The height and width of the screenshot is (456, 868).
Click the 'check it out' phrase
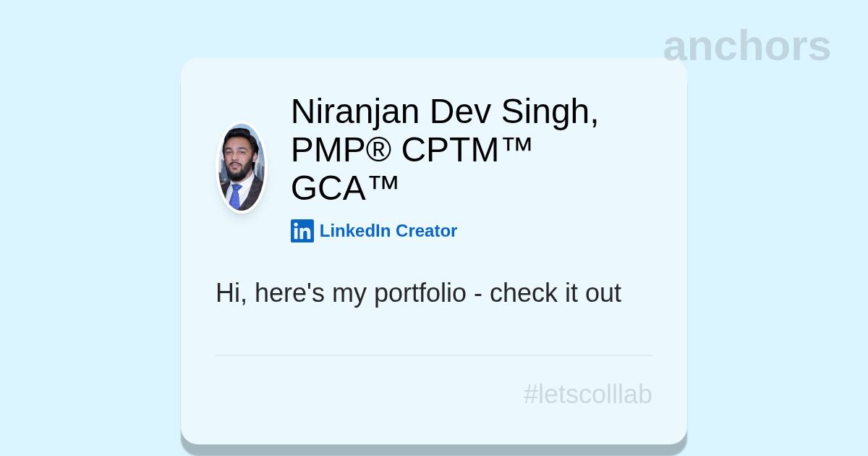pyautogui.click(x=555, y=293)
